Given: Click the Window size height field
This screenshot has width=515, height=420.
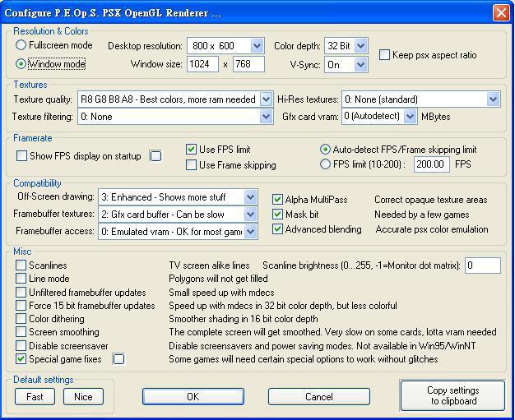Looking at the screenshot, I should pos(248,64).
